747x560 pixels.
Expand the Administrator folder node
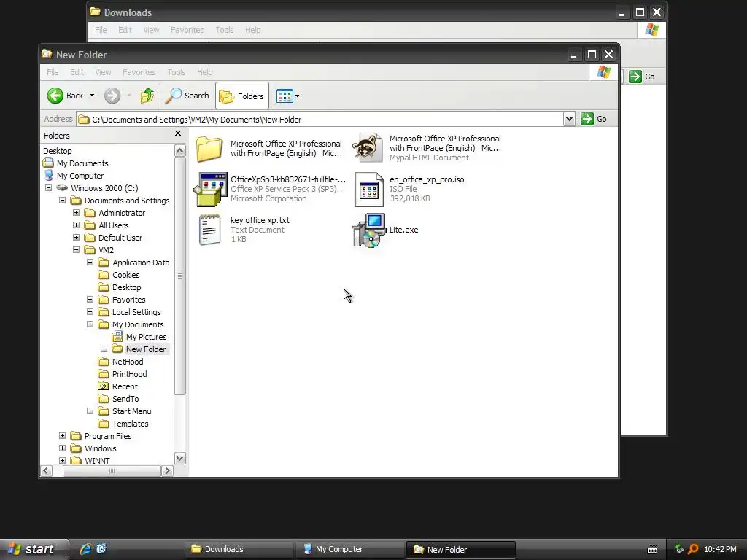pyautogui.click(x=76, y=213)
